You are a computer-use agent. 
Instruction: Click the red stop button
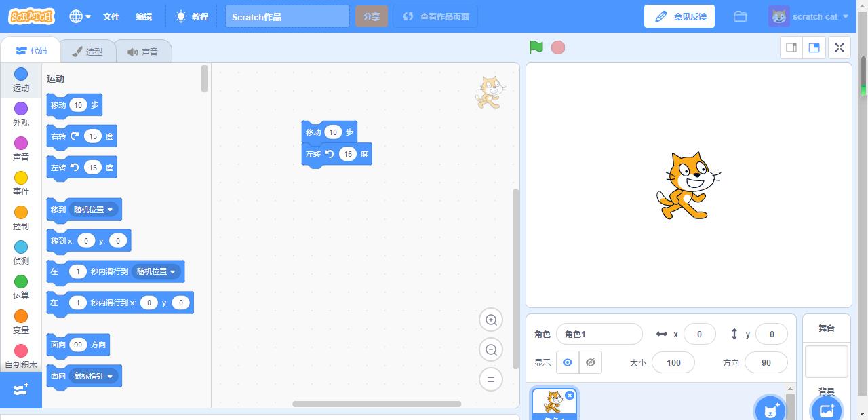(558, 47)
